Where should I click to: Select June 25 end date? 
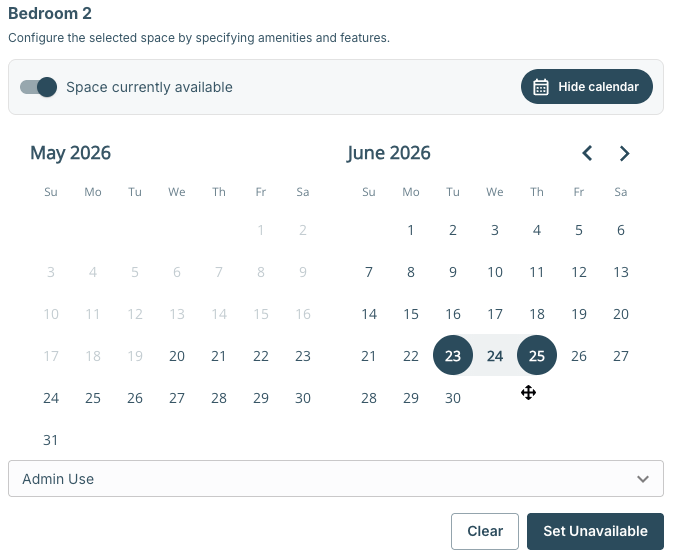[x=537, y=355]
